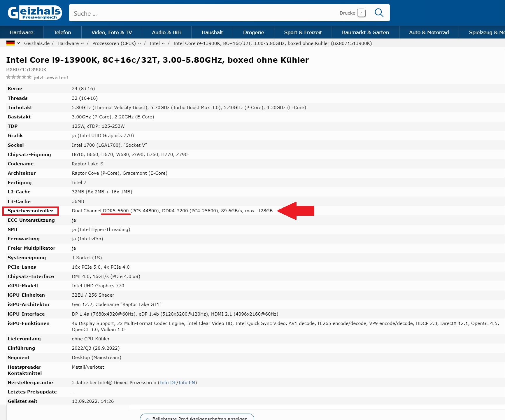Focus the Suche search input field
505x420 pixels.
pos(204,13)
